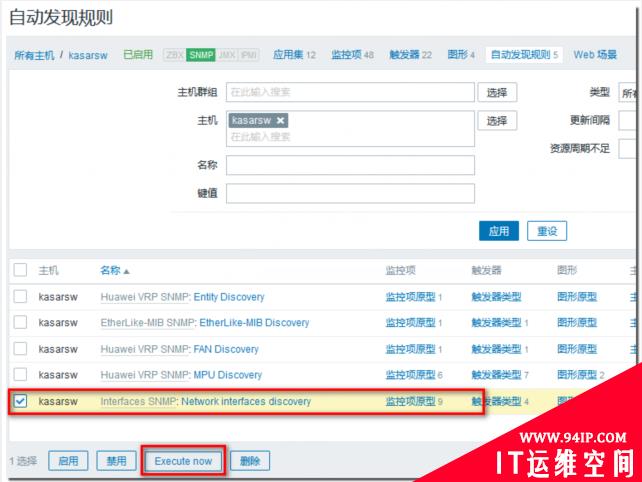Open Network interfaces discovery rule
642x482 pixels.
tap(246, 401)
